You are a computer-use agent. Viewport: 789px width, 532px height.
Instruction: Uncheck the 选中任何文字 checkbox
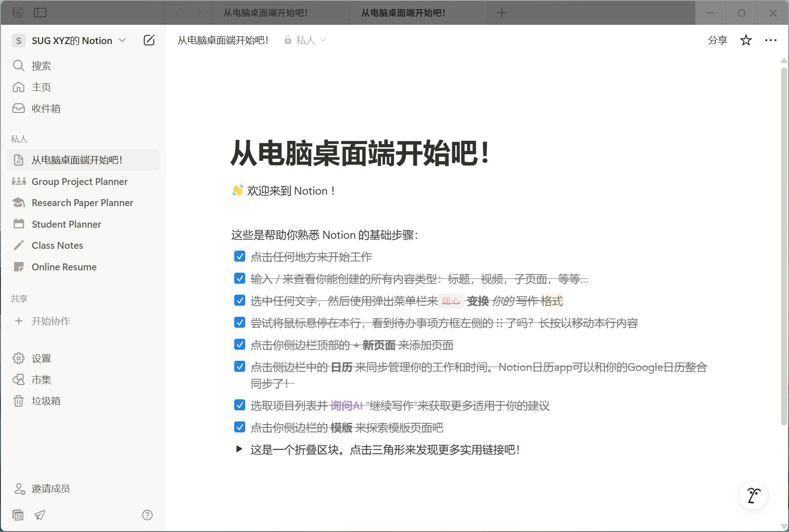240,300
